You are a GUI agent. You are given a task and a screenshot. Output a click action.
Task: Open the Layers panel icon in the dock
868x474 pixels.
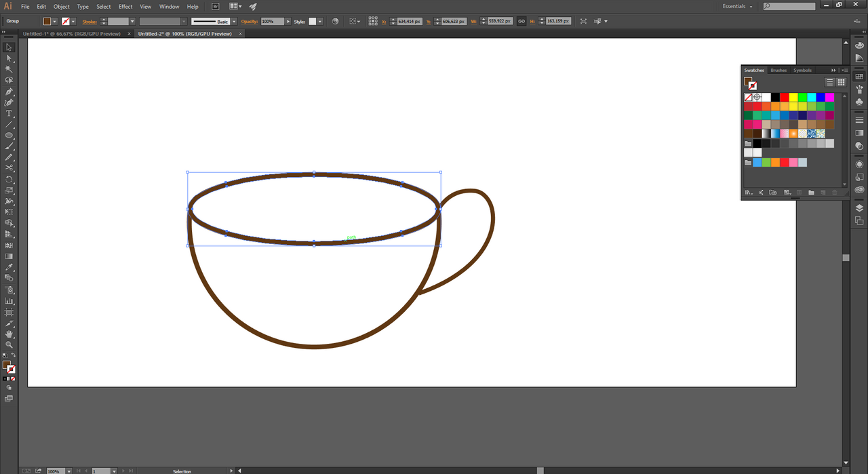click(x=859, y=208)
